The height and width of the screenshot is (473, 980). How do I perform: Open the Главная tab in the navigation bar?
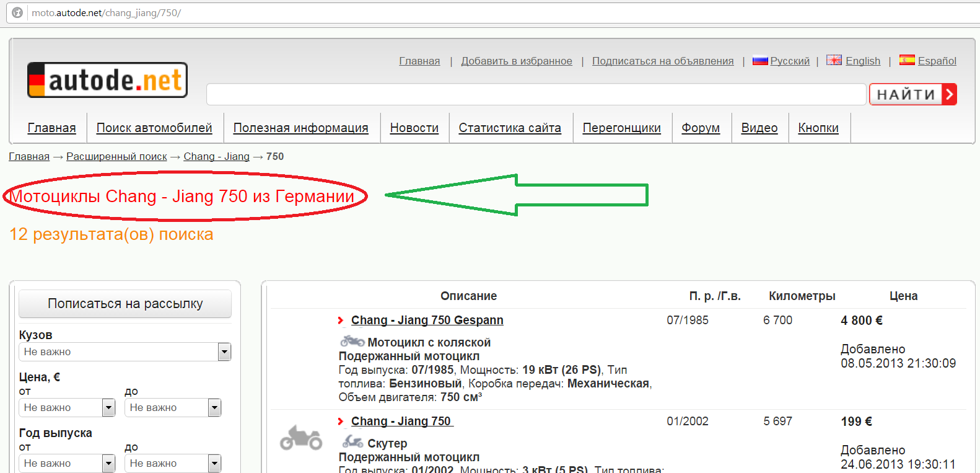click(x=52, y=128)
